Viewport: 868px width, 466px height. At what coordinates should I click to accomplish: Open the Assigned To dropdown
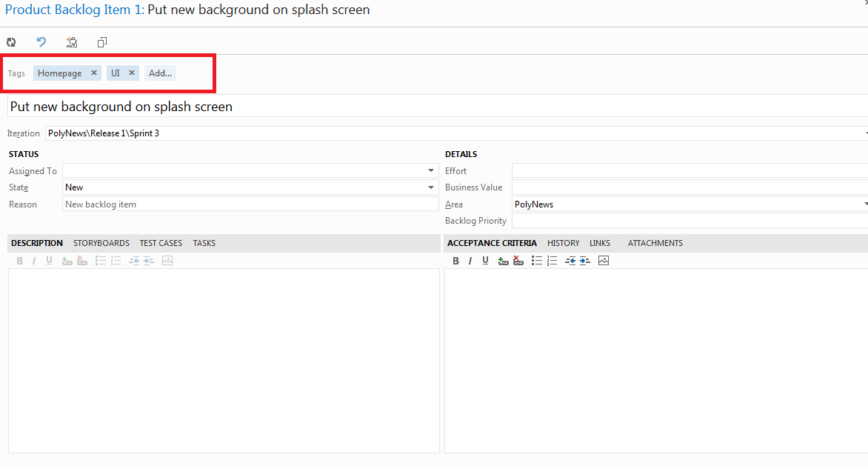[x=431, y=171]
